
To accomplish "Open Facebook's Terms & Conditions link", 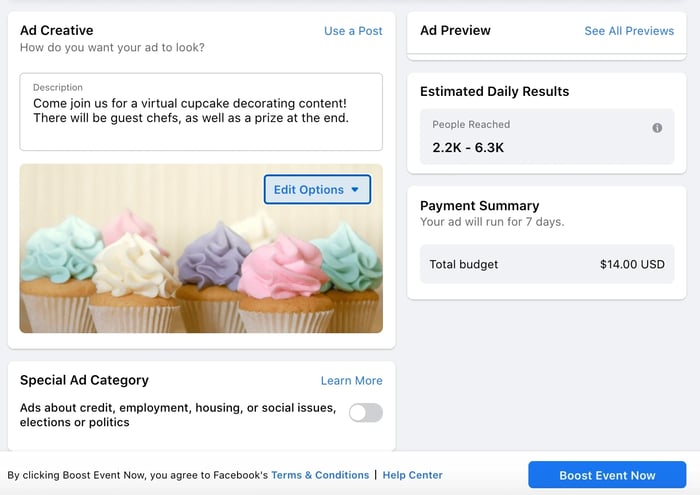I will pos(320,475).
